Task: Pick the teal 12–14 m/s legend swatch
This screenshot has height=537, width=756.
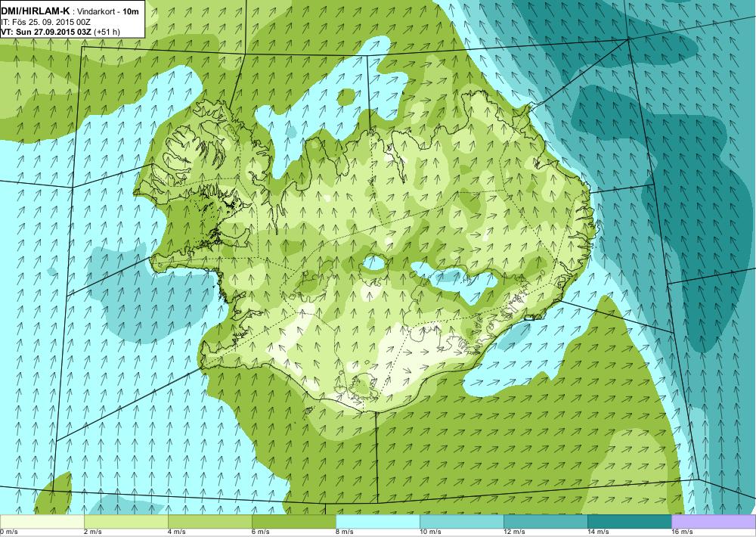Action: coord(545,522)
